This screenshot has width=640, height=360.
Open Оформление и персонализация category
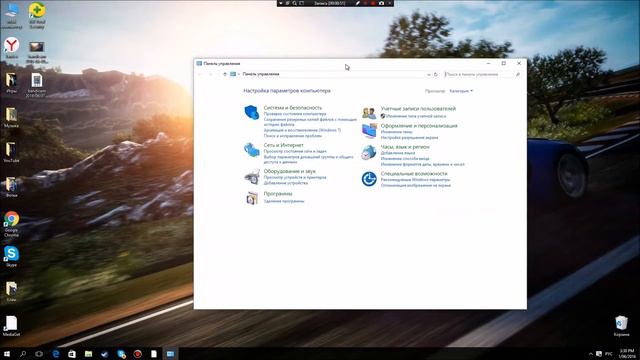click(419, 126)
